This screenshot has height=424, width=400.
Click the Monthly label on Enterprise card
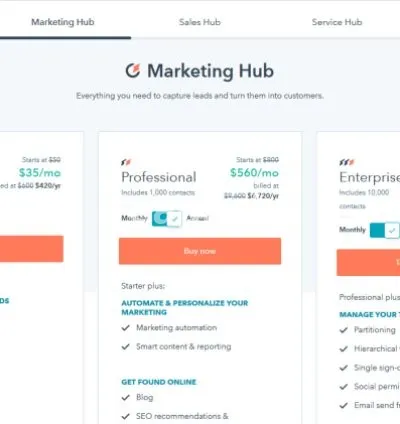coord(352,229)
